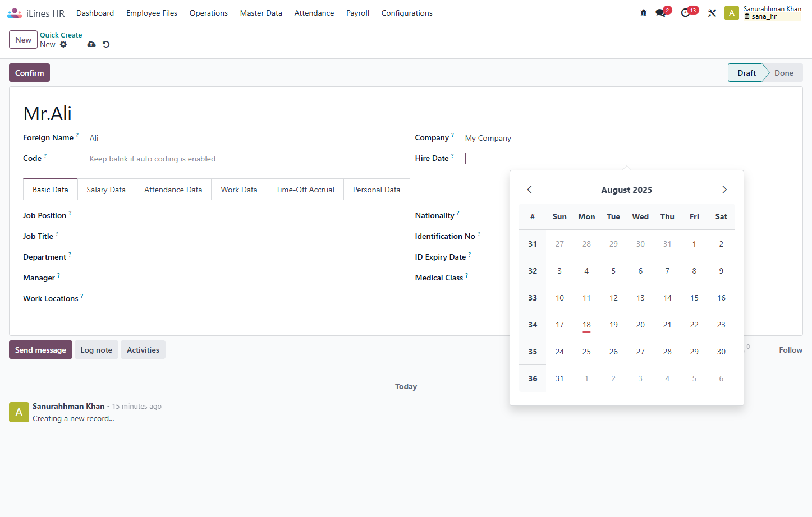Save record with the cloud upload icon

pyautogui.click(x=91, y=44)
